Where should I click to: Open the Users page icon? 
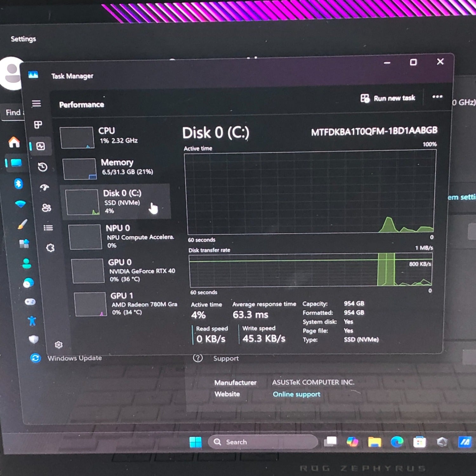click(x=46, y=208)
